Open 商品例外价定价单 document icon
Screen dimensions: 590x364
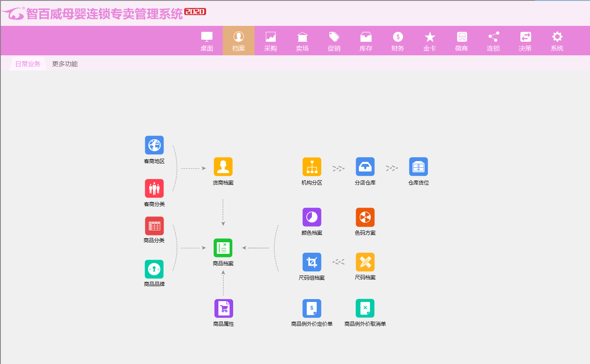(x=312, y=308)
